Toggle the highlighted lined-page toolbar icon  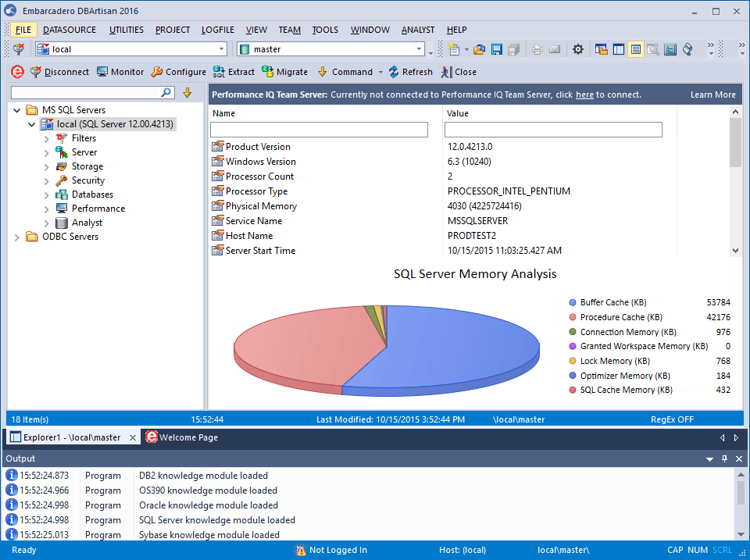636,49
